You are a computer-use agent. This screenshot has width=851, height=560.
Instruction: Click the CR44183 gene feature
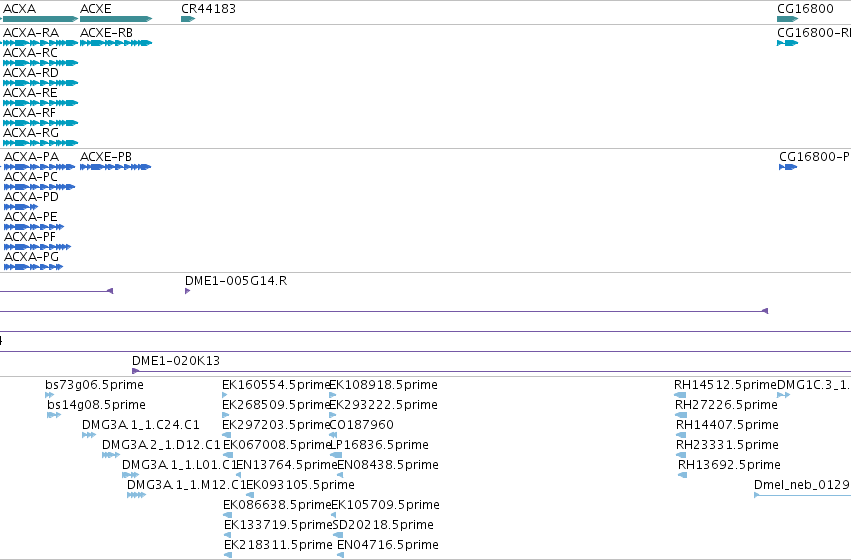coord(188,19)
